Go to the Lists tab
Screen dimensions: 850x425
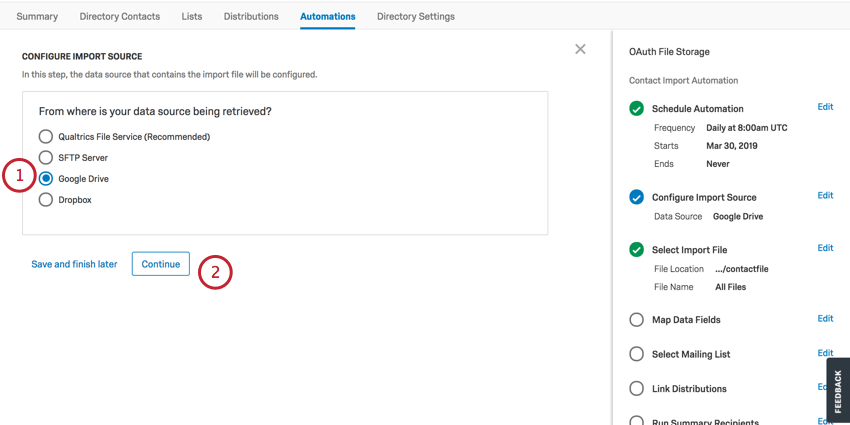tap(192, 16)
